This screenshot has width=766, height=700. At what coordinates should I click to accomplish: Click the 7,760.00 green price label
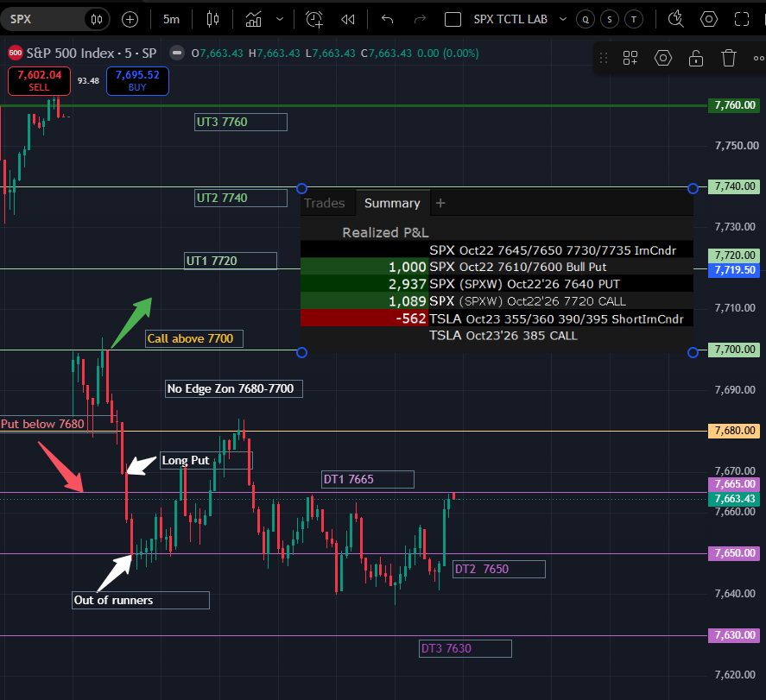(734, 105)
